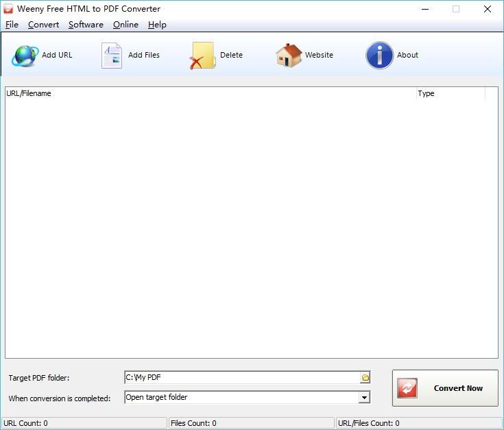Open the Online menu

click(x=125, y=25)
